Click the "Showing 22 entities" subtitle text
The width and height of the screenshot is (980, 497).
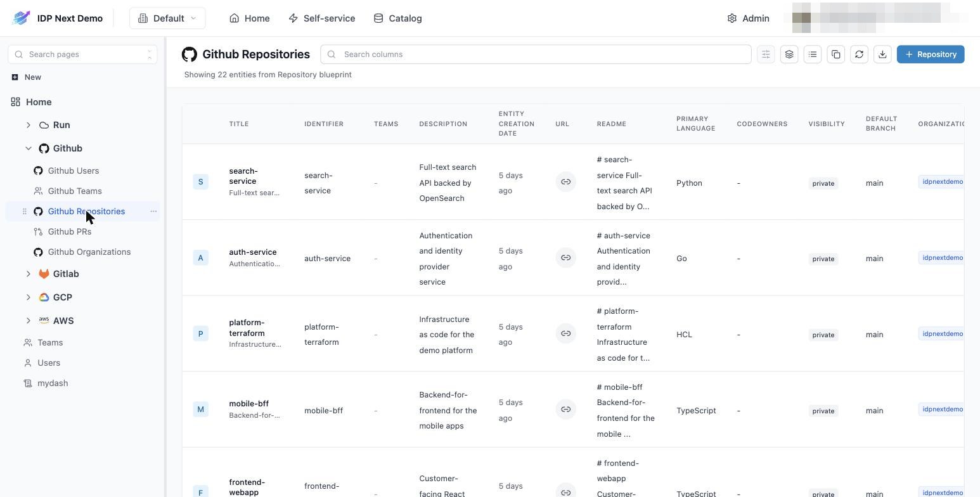[268, 75]
